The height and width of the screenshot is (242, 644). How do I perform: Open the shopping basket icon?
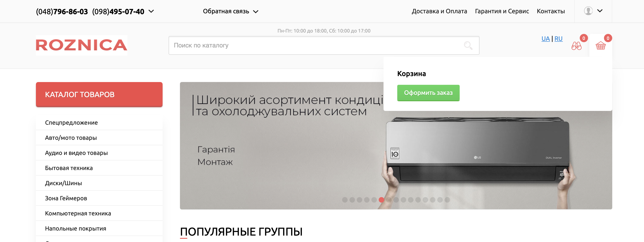pos(601,46)
